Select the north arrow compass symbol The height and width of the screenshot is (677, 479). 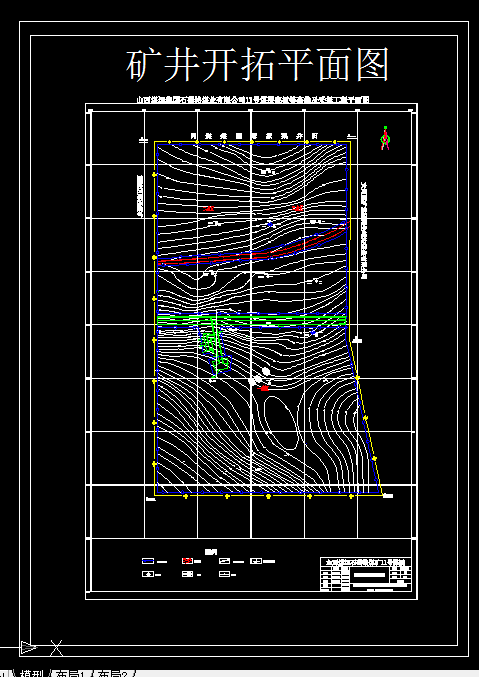point(385,138)
